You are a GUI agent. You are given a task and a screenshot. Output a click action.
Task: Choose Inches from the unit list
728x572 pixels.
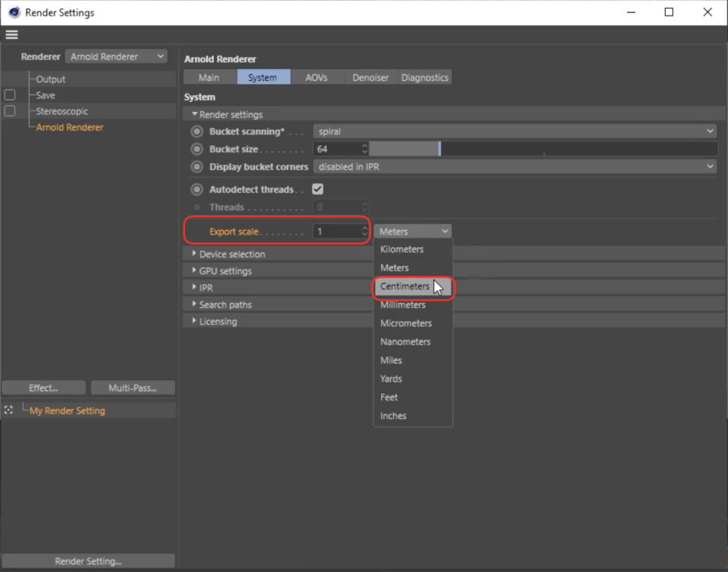coord(413,416)
